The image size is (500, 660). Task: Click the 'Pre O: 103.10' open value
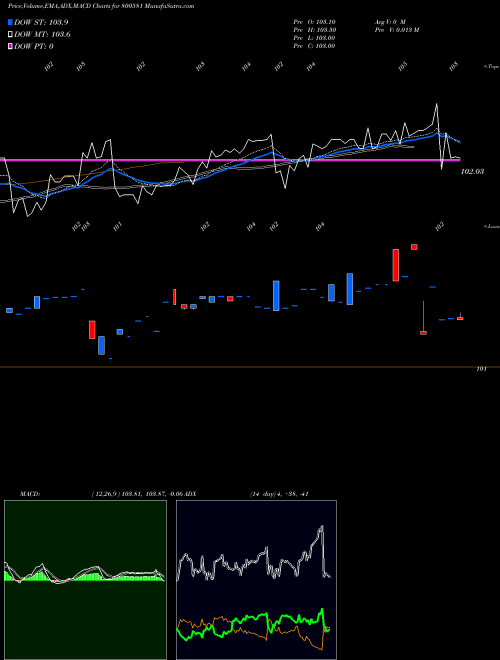[x=314, y=21]
